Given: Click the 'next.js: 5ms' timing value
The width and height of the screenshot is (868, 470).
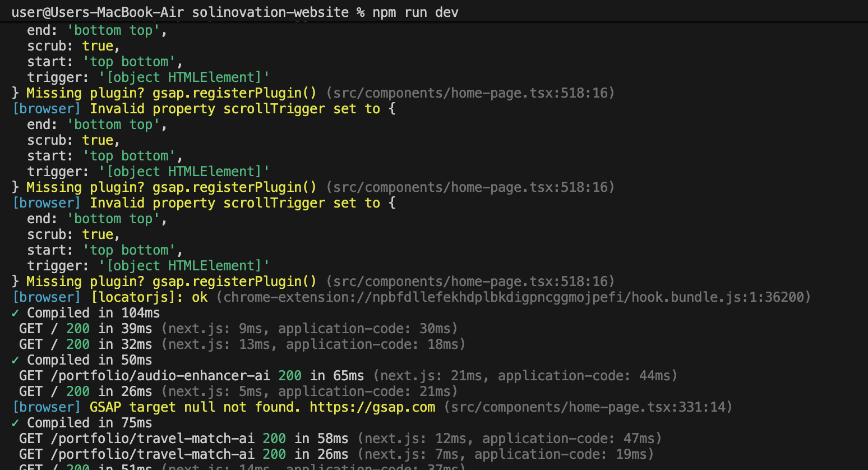Looking at the screenshot, I should (x=215, y=391).
